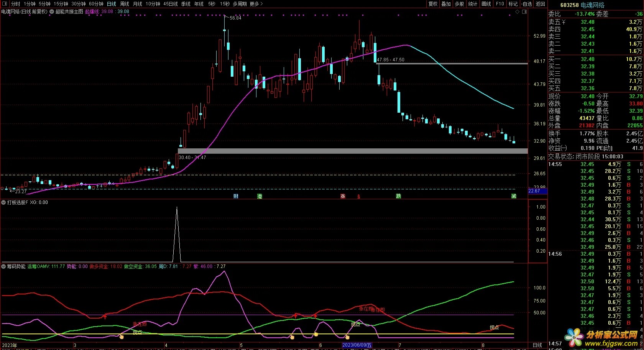Image resolution: width=644 pixels, height=350 pixels.
Task: Click the 减 marker on chart timeline
Action: tap(514, 196)
